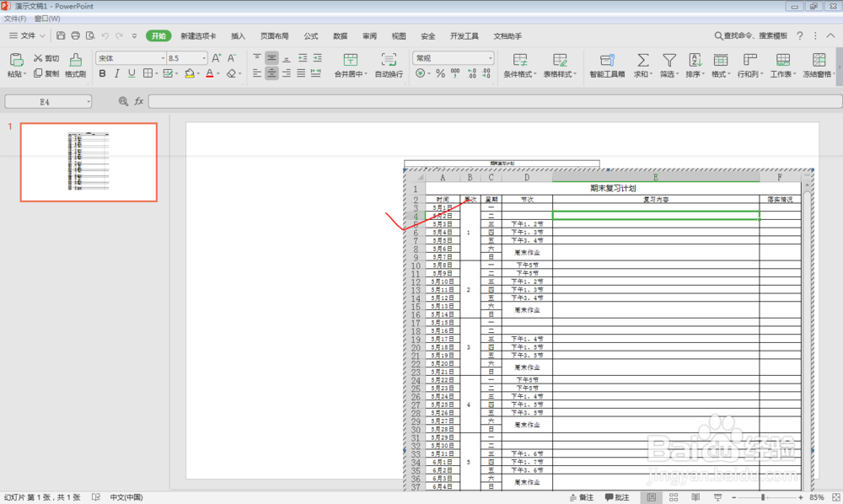Image resolution: width=843 pixels, height=504 pixels.
Task: Toggle align left
Action: pos(257,73)
